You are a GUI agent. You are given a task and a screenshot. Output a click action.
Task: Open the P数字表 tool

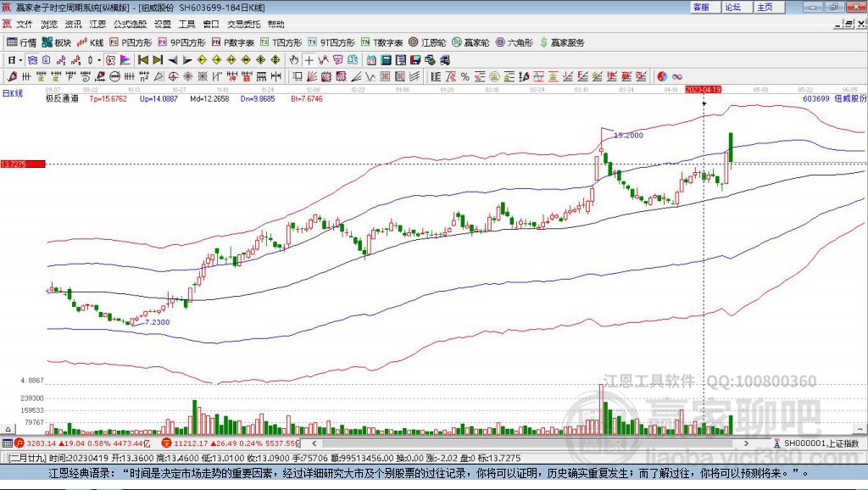tap(233, 42)
